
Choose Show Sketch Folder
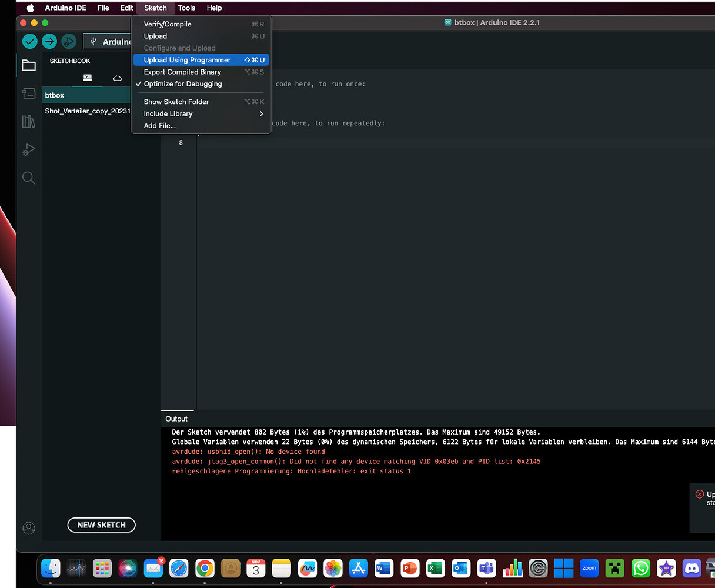pyautogui.click(x=201, y=102)
